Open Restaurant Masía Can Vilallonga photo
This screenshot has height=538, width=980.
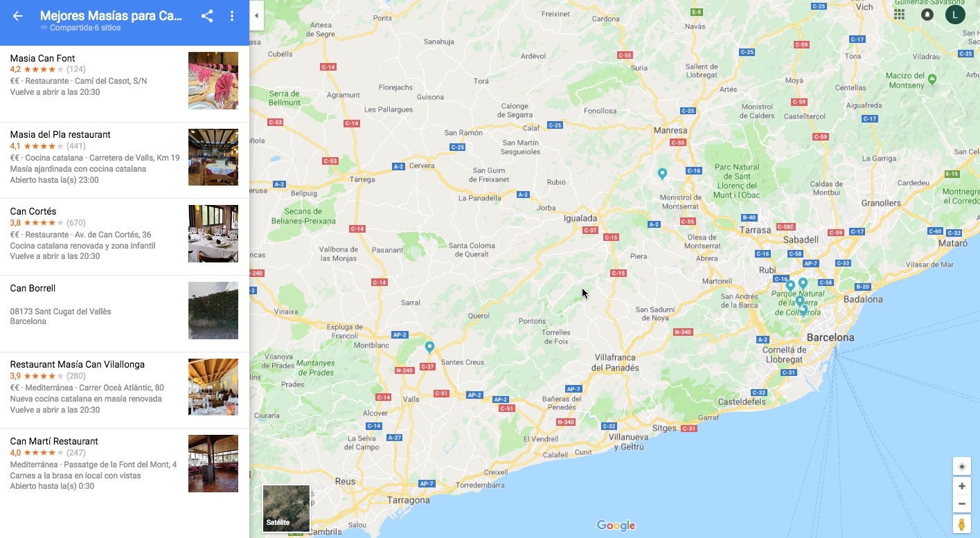pyautogui.click(x=213, y=386)
